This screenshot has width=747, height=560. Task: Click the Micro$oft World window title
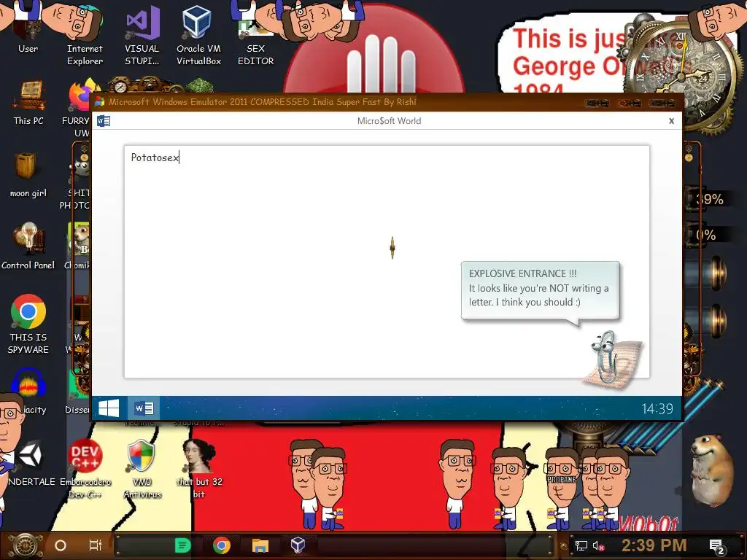click(x=389, y=121)
